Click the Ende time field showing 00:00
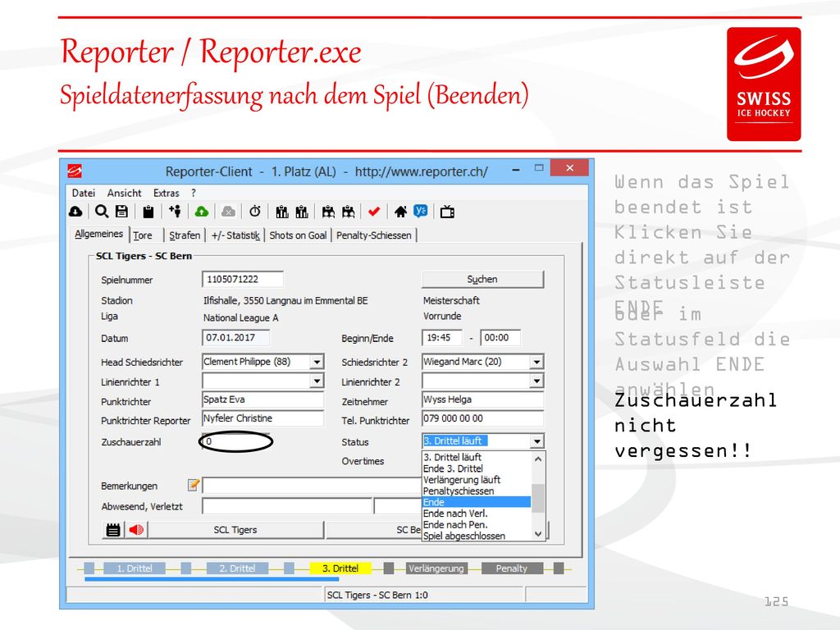The image size is (840, 630). click(x=500, y=337)
